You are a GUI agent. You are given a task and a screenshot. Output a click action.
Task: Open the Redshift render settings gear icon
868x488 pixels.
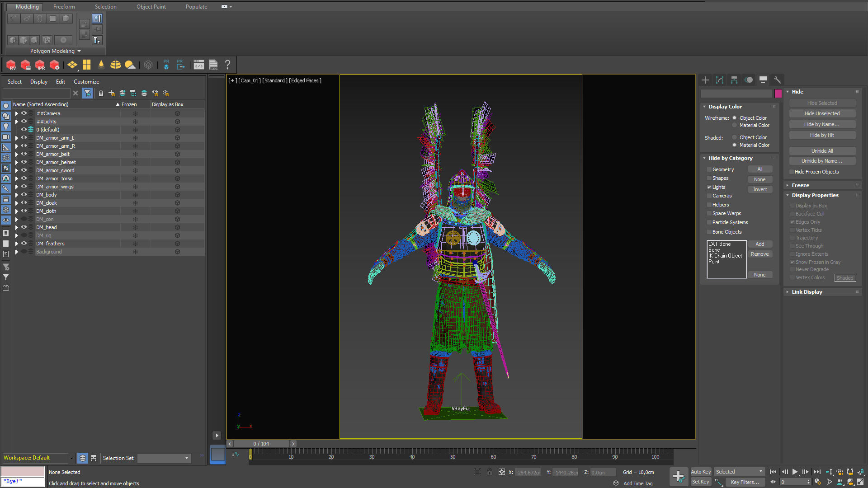pyautogui.click(x=55, y=65)
